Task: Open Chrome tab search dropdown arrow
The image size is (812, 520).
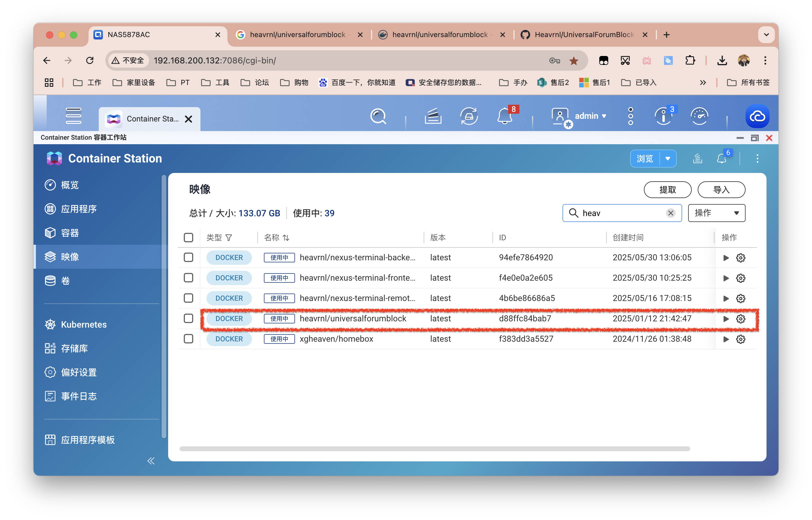Action: click(x=766, y=35)
